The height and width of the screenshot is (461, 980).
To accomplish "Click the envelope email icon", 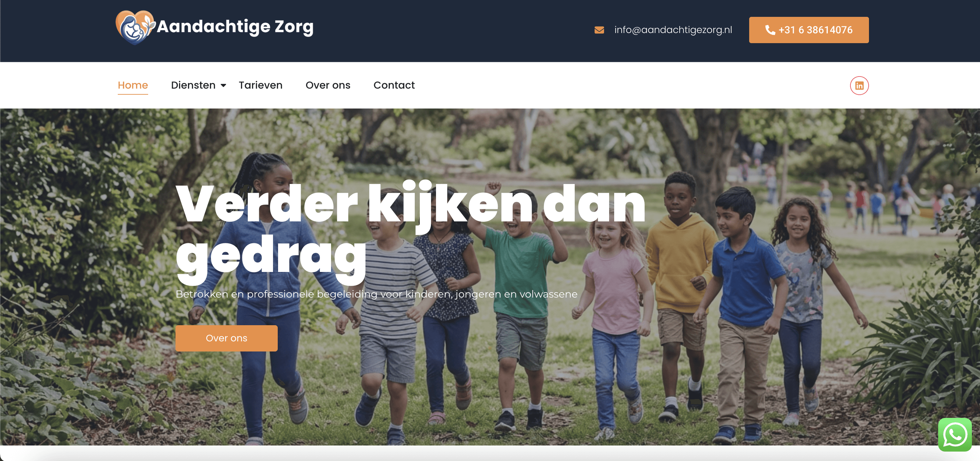I will tap(599, 30).
